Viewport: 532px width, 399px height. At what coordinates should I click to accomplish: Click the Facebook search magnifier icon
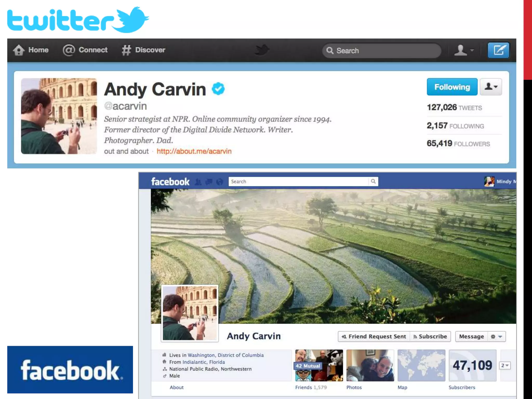tap(373, 181)
